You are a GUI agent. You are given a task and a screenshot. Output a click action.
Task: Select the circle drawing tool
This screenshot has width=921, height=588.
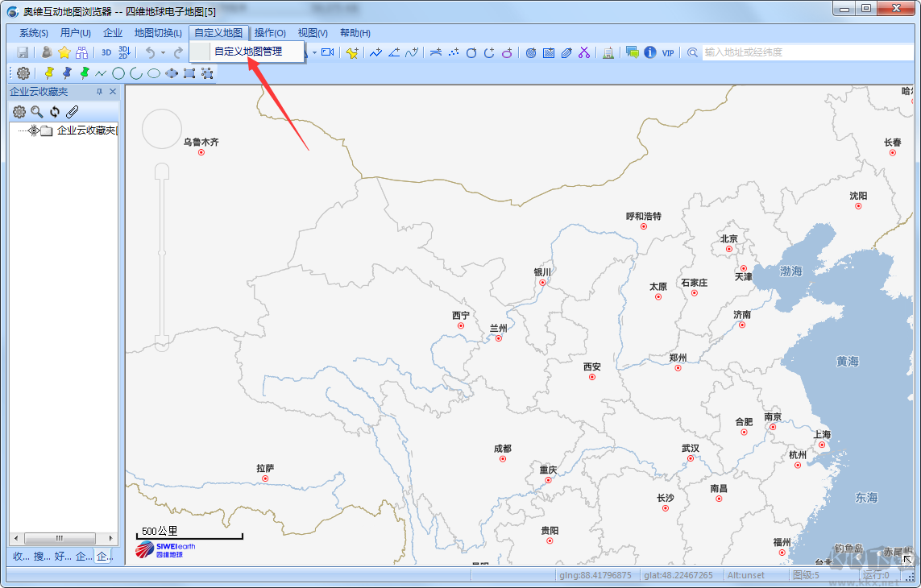118,73
